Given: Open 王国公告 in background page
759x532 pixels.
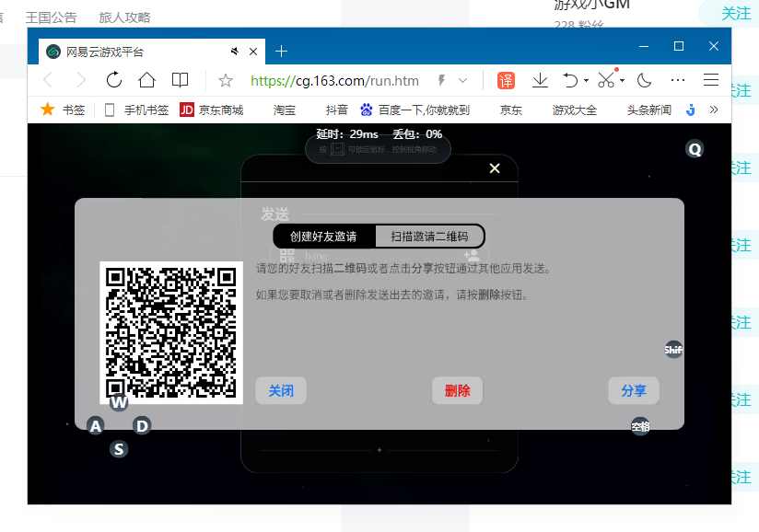Looking at the screenshot, I should pos(52,17).
